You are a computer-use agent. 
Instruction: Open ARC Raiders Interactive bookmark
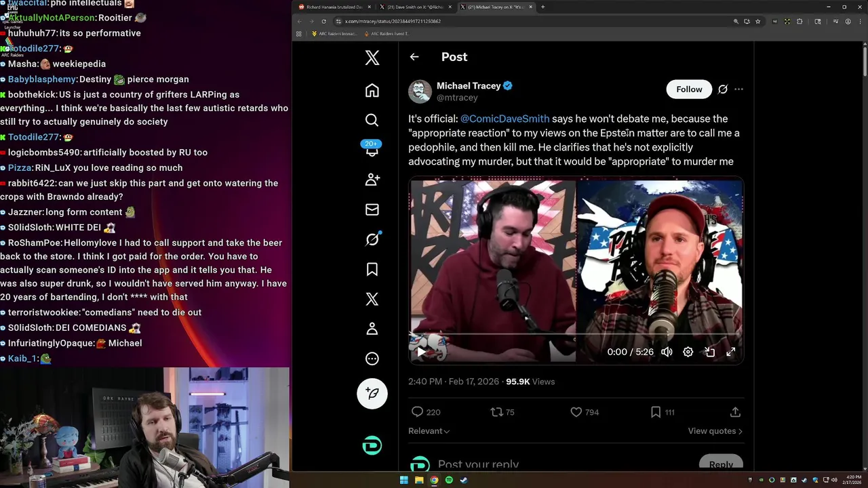334,33
